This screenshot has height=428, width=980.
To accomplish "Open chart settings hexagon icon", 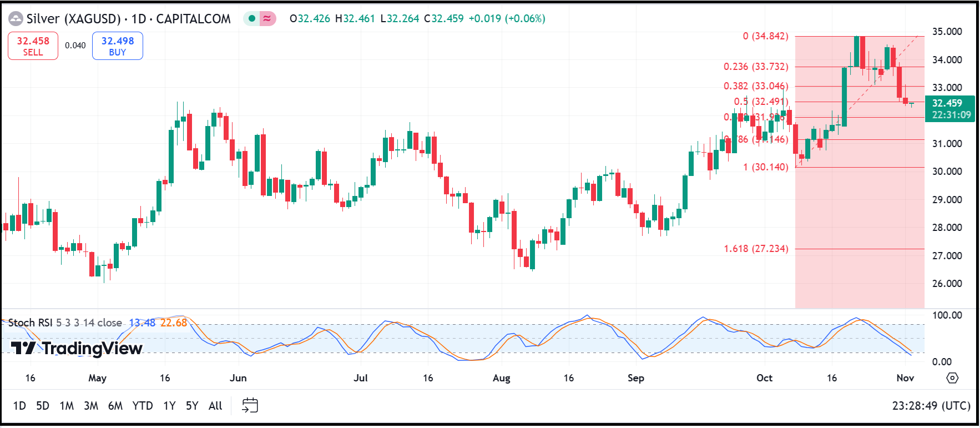I will [x=952, y=378].
